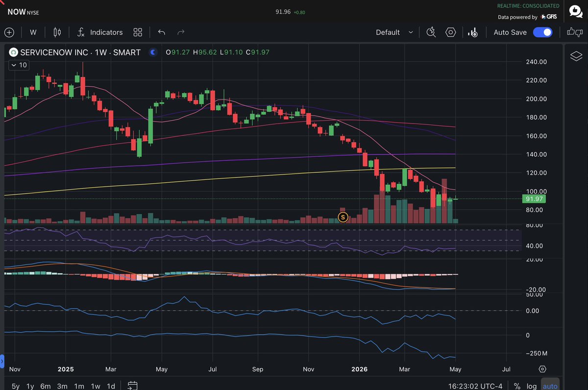Open quick search lightning magnifier
This screenshot has width=588, height=390.
click(x=431, y=32)
